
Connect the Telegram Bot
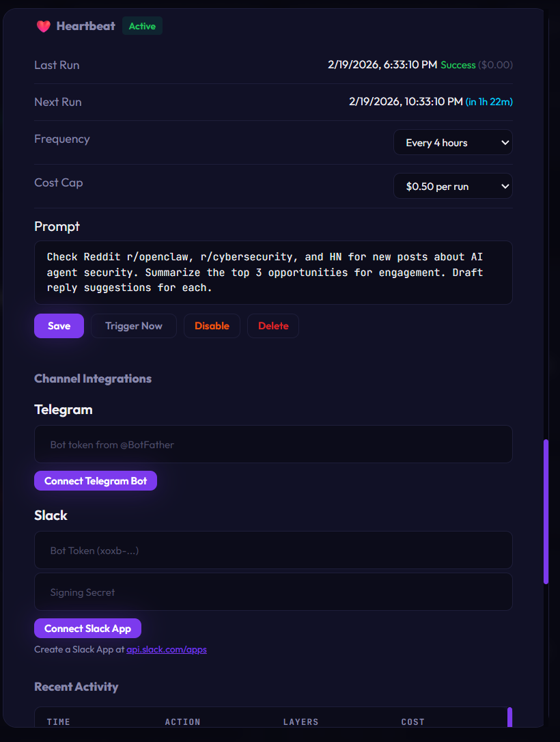[96, 481]
